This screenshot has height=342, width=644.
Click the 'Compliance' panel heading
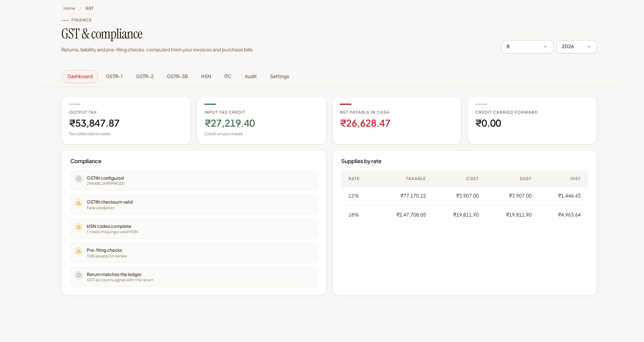point(86,161)
